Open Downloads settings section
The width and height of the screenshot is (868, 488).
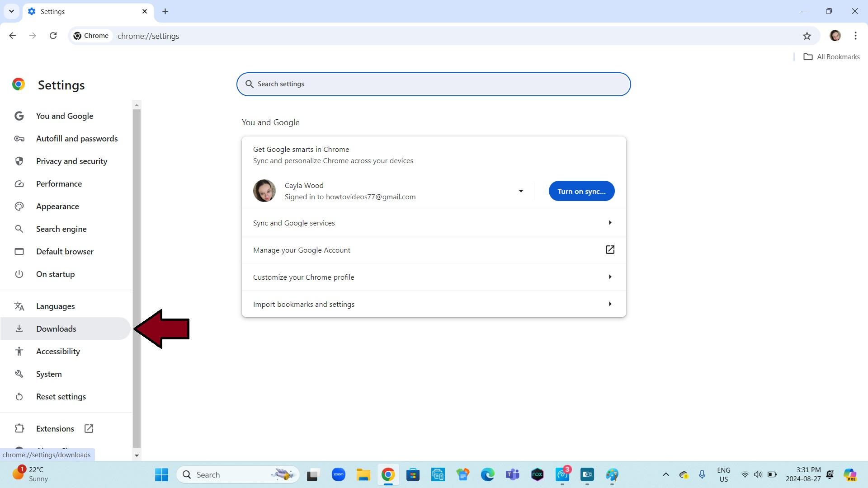click(x=66, y=329)
